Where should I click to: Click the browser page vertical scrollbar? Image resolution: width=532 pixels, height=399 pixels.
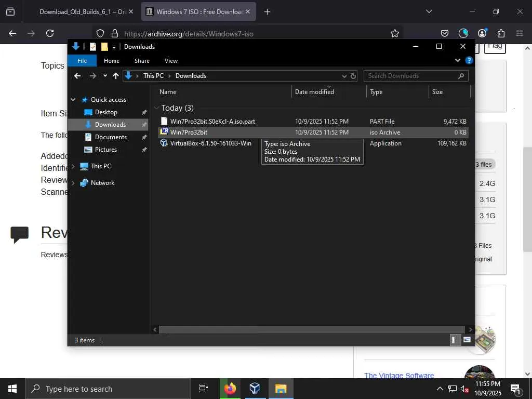tap(527, 199)
